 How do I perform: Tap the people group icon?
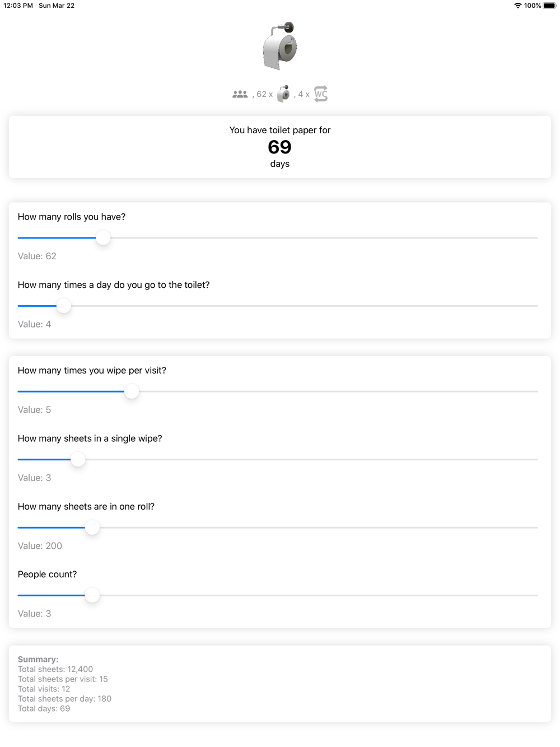click(240, 94)
